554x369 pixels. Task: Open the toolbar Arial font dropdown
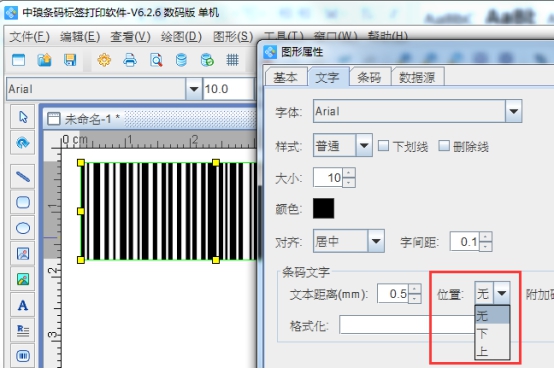[x=194, y=89]
